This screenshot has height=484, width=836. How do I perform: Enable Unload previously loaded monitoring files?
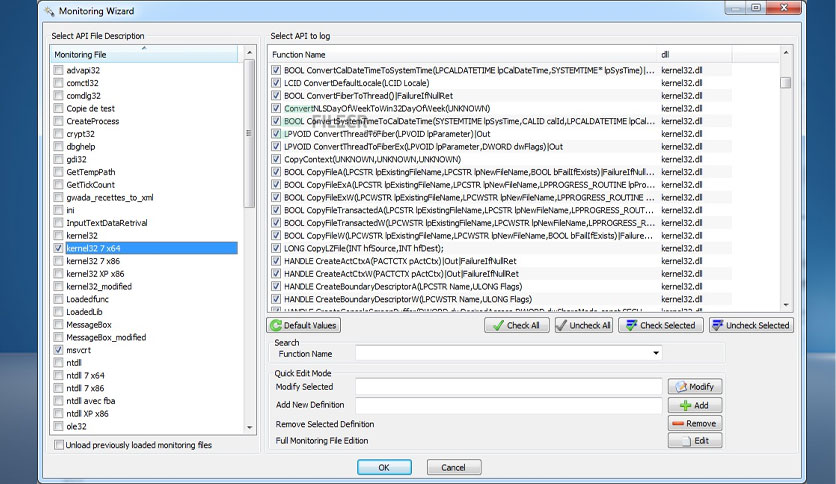coord(59,445)
